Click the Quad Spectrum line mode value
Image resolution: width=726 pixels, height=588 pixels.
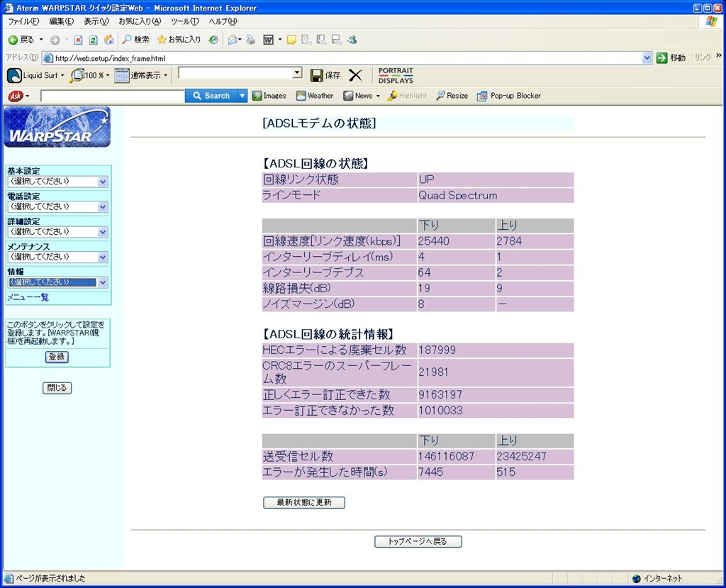pos(458,196)
